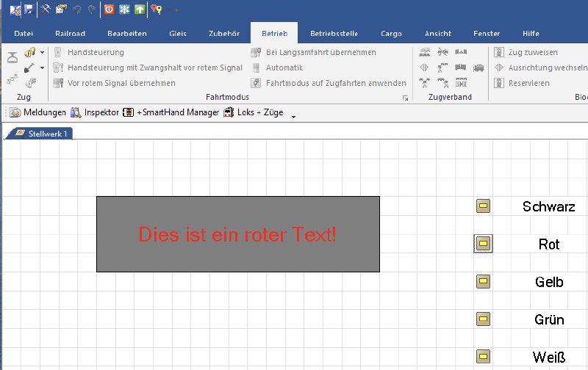Screen dimensions: 588x370
Task: Open +SmartHand Manager
Action: pos(171,112)
